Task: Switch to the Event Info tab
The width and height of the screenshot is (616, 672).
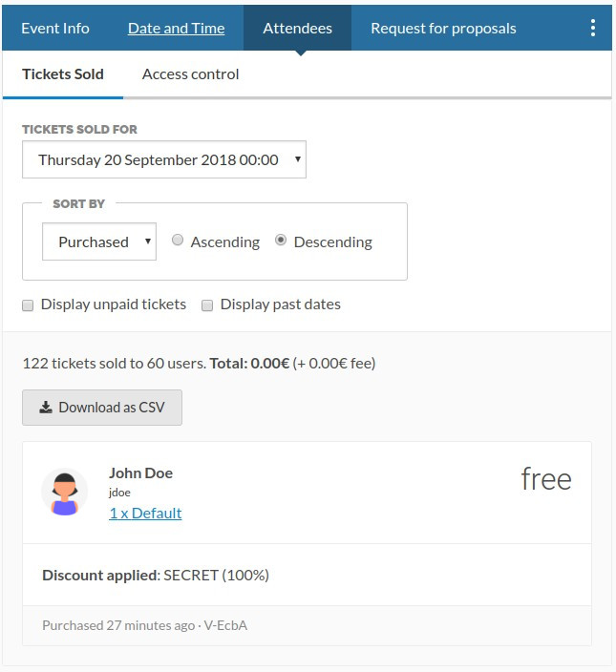Action: pos(55,29)
